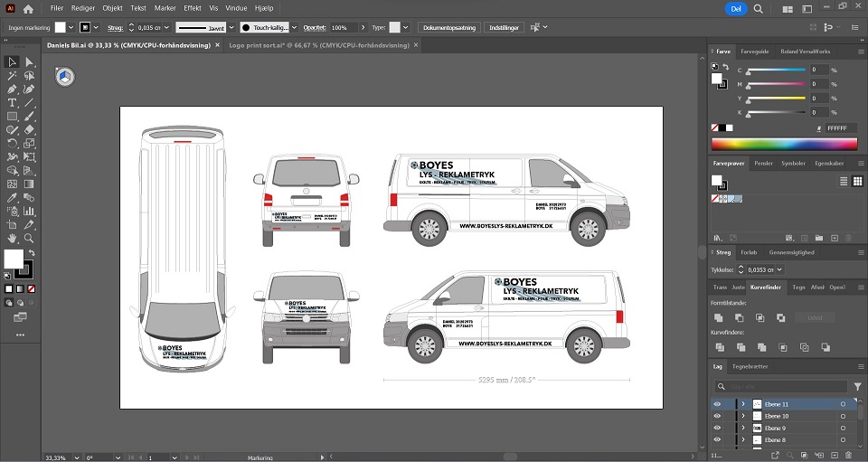Hide layer Ebene 11
The height and width of the screenshot is (462, 868).
(717, 404)
